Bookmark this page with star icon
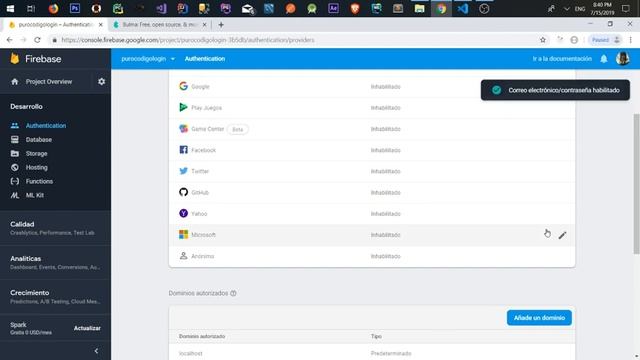Image resolution: width=640 pixels, height=360 pixels. tap(543, 40)
